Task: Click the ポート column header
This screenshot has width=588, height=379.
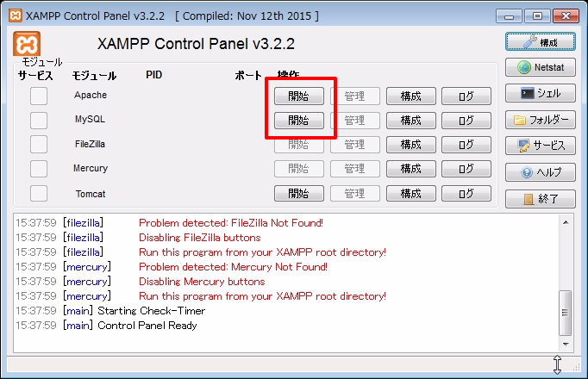Action: pyautogui.click(x=248, y=75)
